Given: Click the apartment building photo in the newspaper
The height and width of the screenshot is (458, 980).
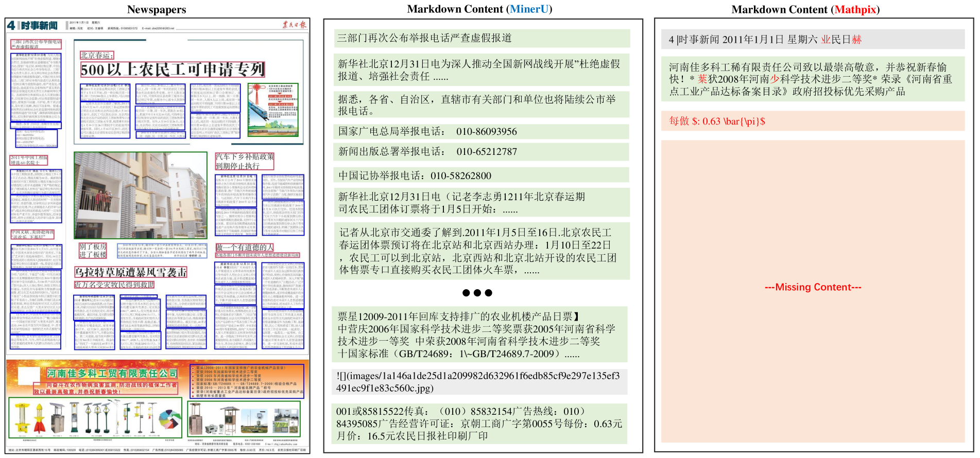Looking at the screenshot, I should click(141, 195).
